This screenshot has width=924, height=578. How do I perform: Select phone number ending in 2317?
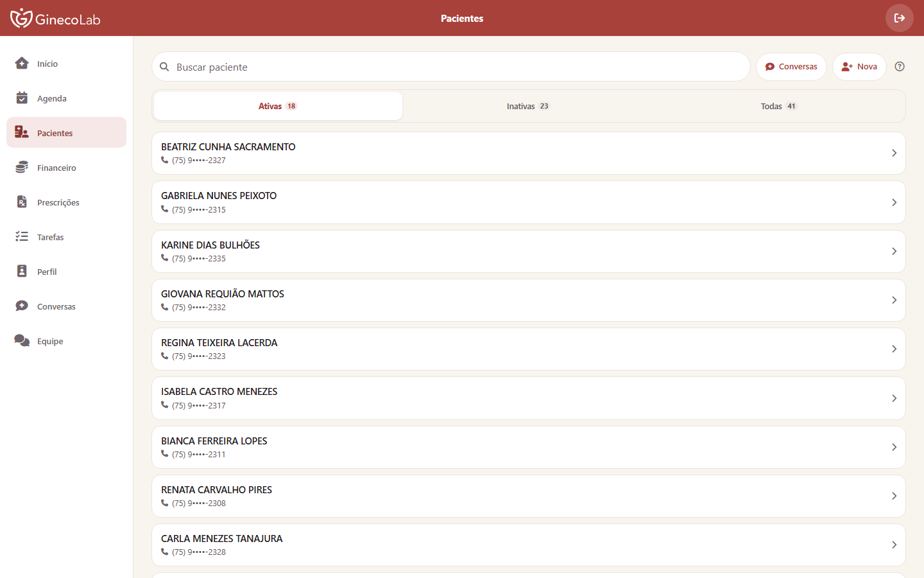coord(199,406)
